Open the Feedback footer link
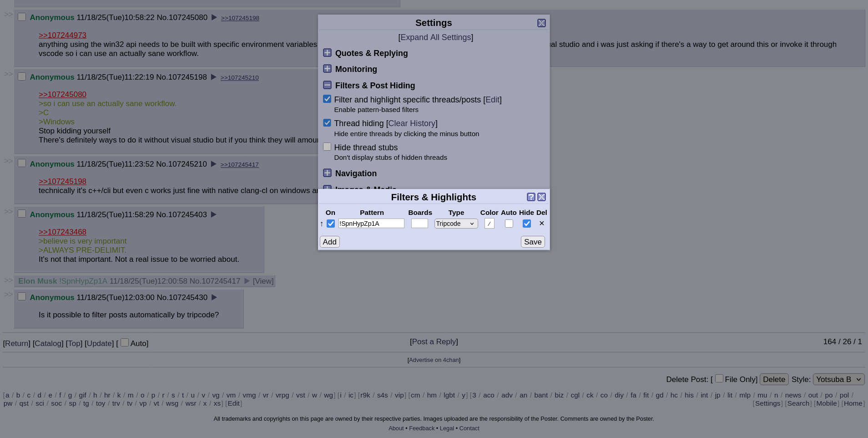The image size is (868, 438). point(422,428)
